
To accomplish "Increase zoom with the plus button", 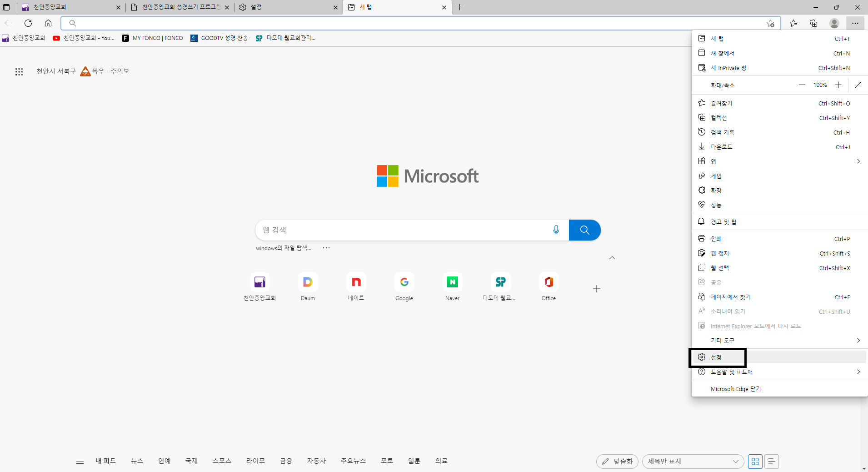I will (838, 85).
